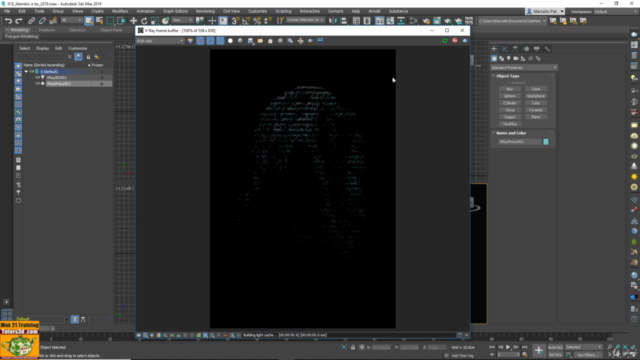Screen dimensions: 640x360
Task: Select the Link tool (chain icon)
Action: 31,21
